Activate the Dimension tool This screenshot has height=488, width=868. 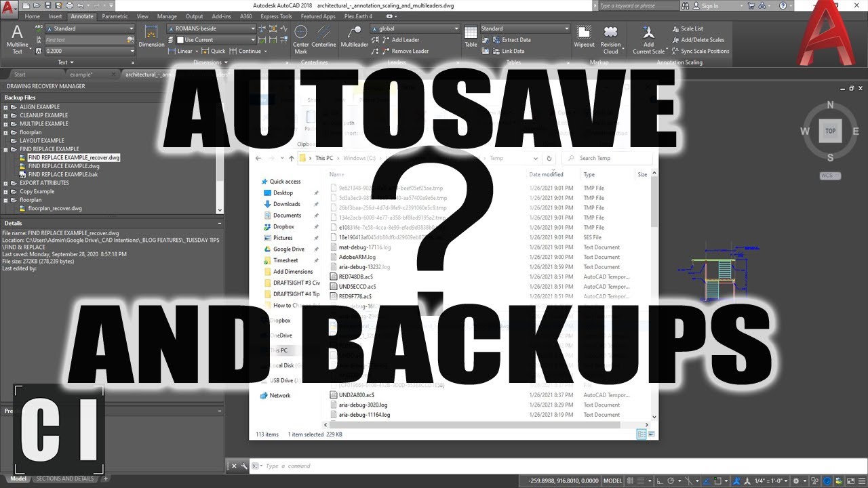point(151,37)
